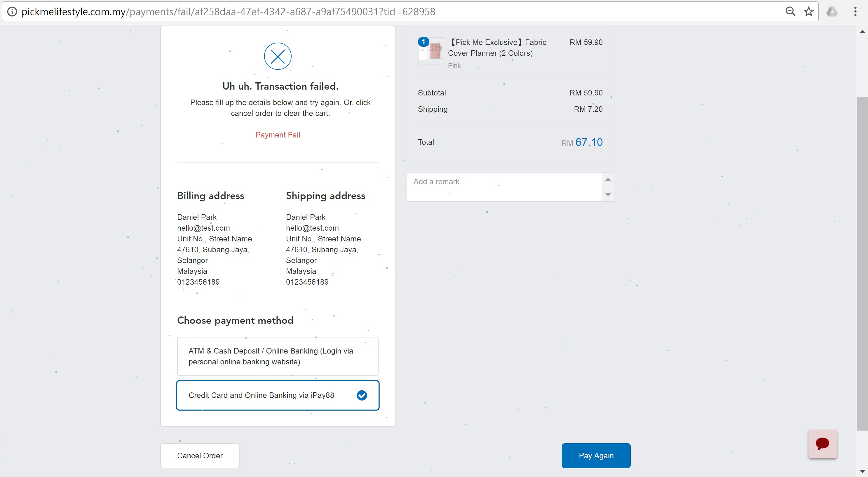This screenshot has height=477, width=868.
Task: Click the Pink variant label
Action: 454,66
